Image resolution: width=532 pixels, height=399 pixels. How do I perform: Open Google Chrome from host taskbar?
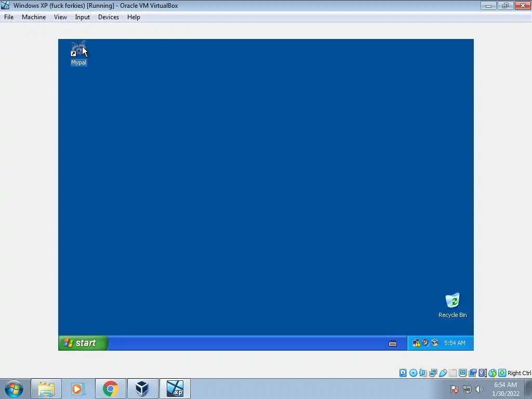point(110,389)
